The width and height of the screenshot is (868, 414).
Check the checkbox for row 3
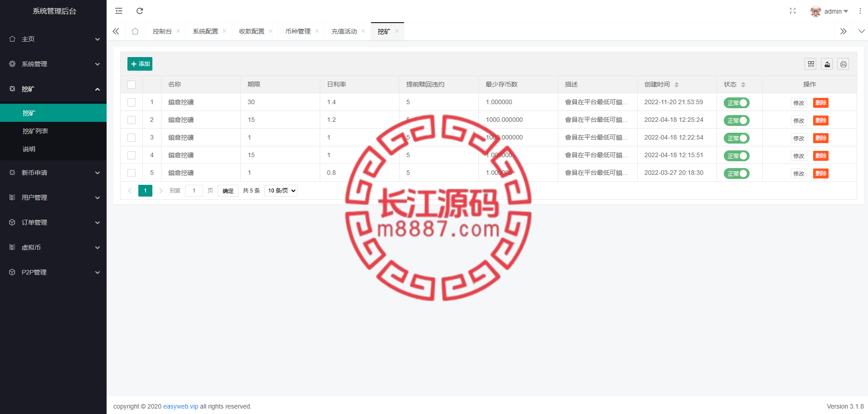coord(132,138)
